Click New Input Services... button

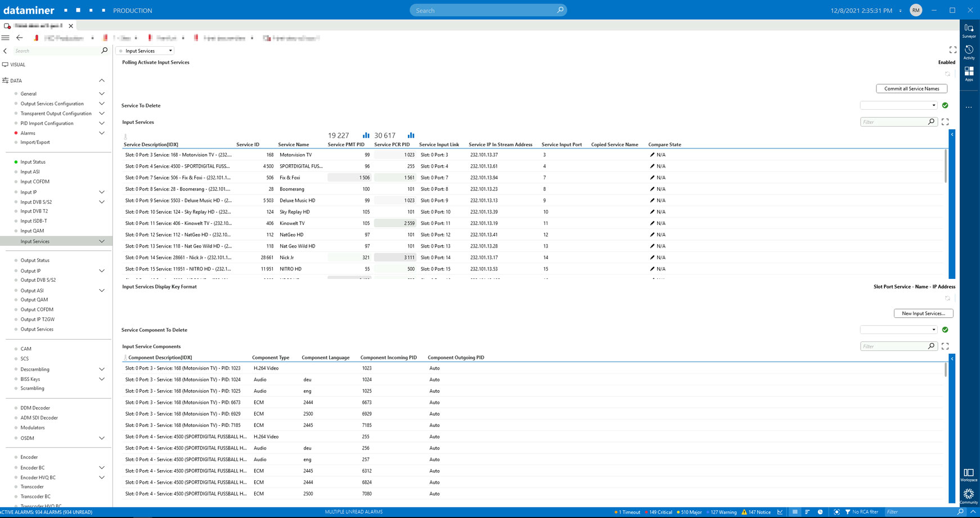pos(923,313)
